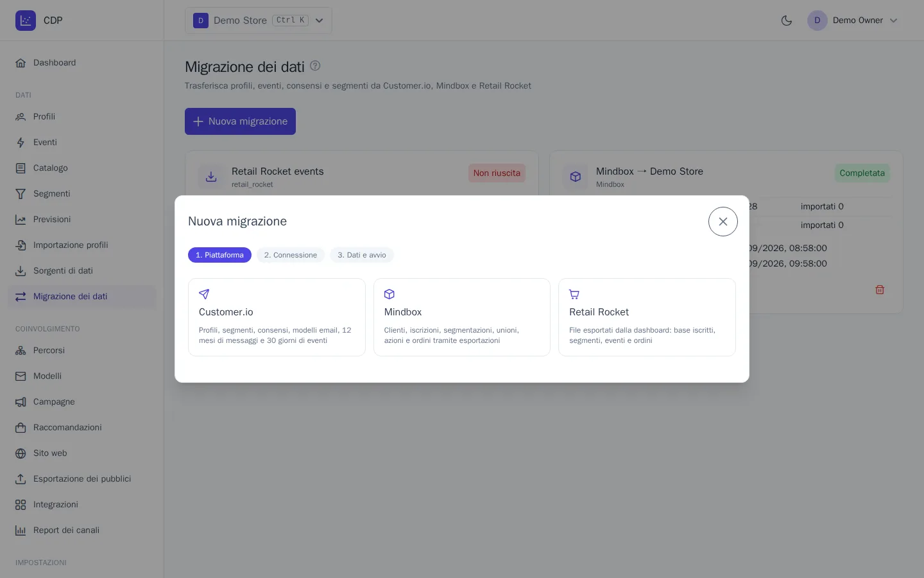Click the Integrazioni grid icon
Viewport: 924px width, 578px height.
(21, 505)
